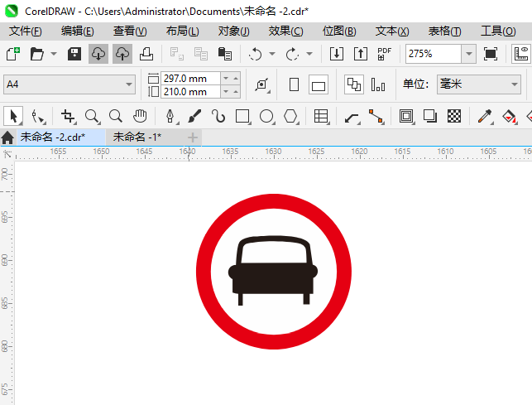This screenshot has width=532, height=405.
Task: Select the Interactive fill bucket tool
Action: pos(510,116)
